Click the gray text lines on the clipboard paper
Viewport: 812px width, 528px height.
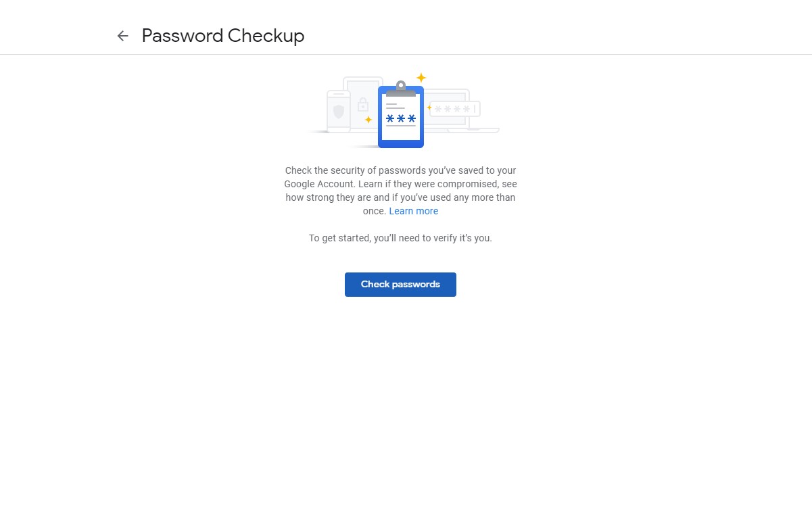pos(396,106)
